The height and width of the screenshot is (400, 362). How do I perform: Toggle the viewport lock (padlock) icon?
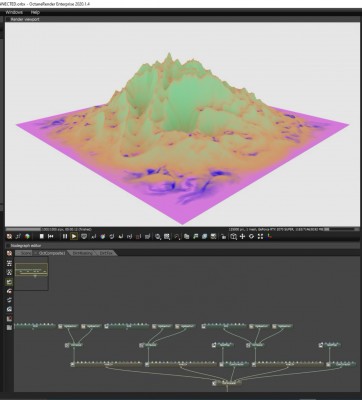224,236
